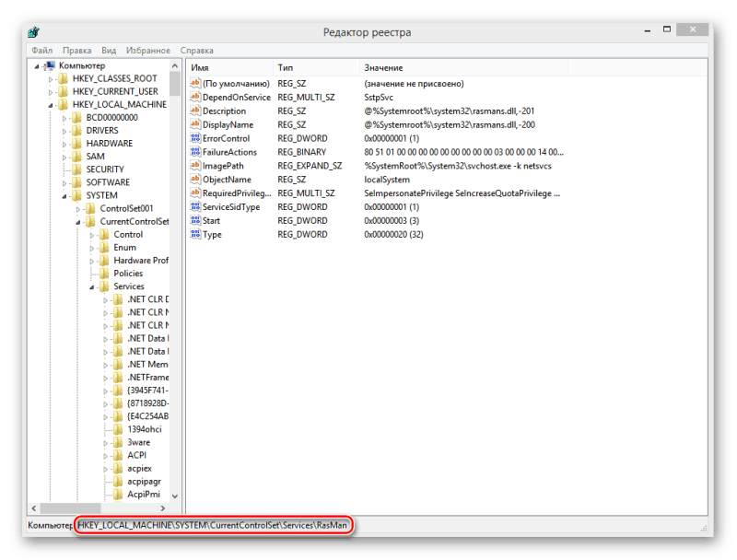
Task: Click the Компьютер root computer icon
Action: point(51,65)
